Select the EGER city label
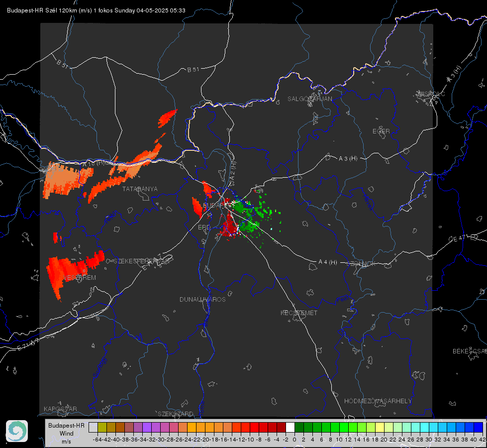 [381, 131]
